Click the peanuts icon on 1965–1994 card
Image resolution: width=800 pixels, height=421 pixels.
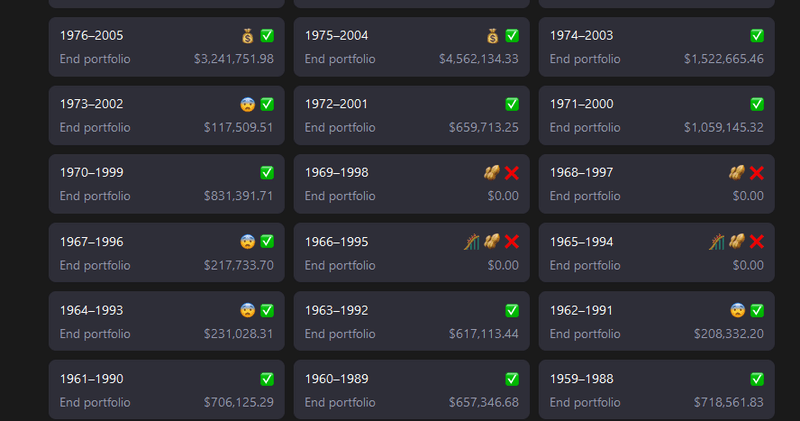click(737, 241)
